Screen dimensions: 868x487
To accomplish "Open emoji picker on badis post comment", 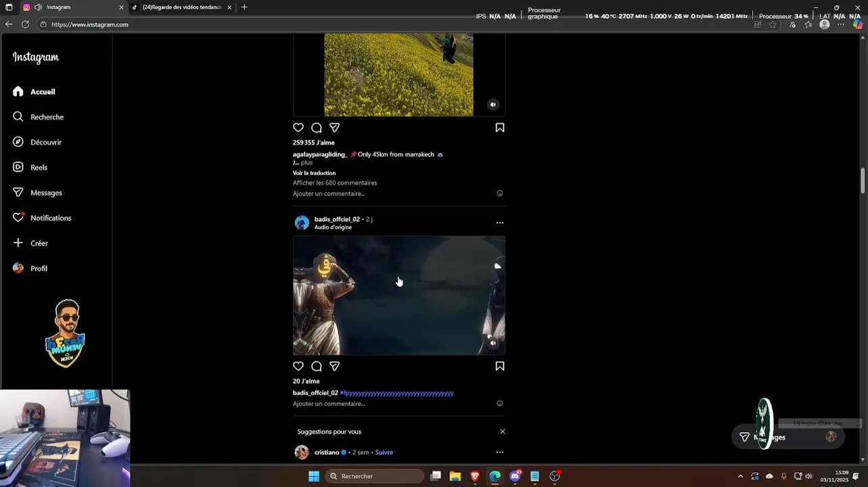I will coord(500,404).
